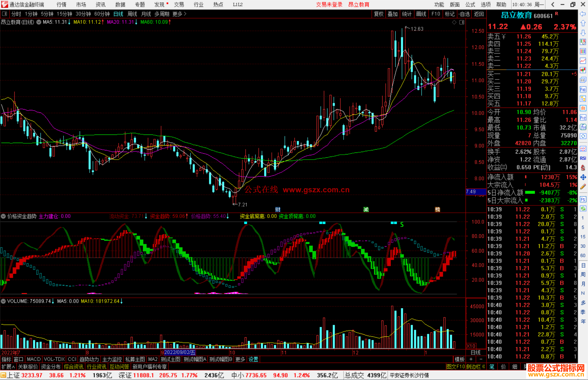Screen dimensions: 588x380
Task: Click the f(x) formula icon in sidebar
Action: tap(583, 127)
